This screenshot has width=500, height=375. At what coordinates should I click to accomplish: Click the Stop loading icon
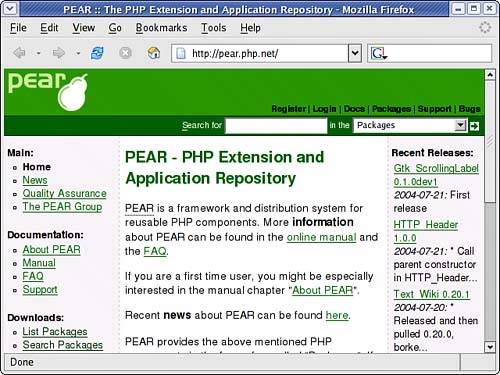pyautogui.click(x=125, y=53)
